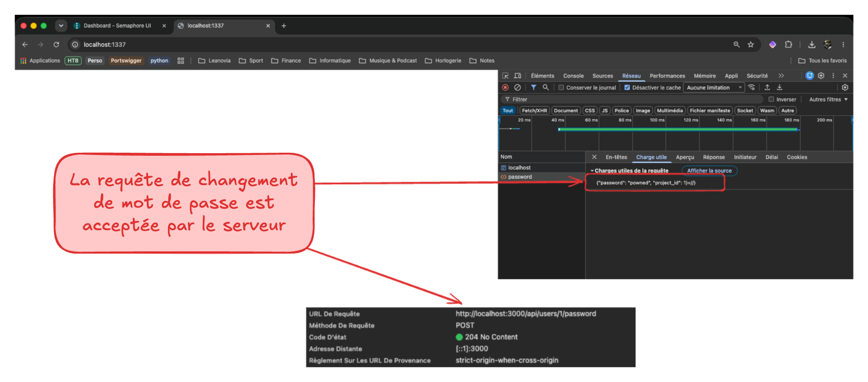Tick the 'Inverser' filter checkbox
The height and width of the screenshot is (382, 868).
771,100
